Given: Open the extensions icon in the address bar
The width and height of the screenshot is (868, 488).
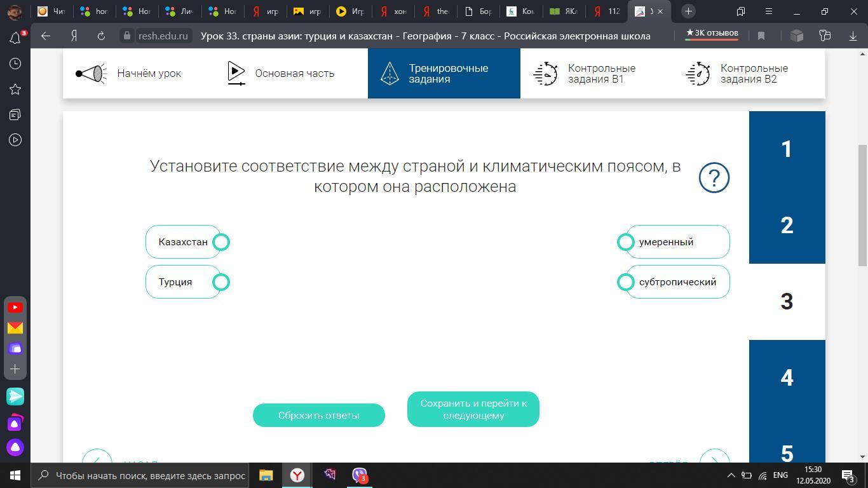Looking at the screenshot, I should (x=797, y=36).
